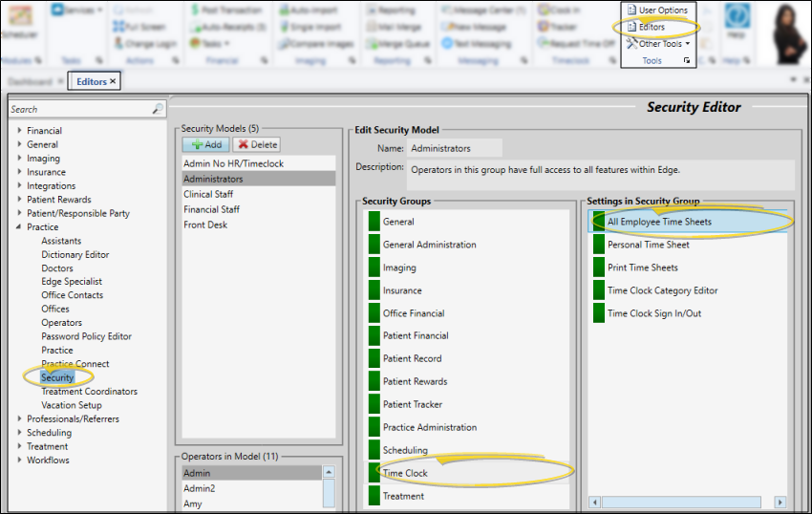Click the Delete security model button
Image resolution: width=812 pixels, height=514 pixels.
click(x=256, y=144)
